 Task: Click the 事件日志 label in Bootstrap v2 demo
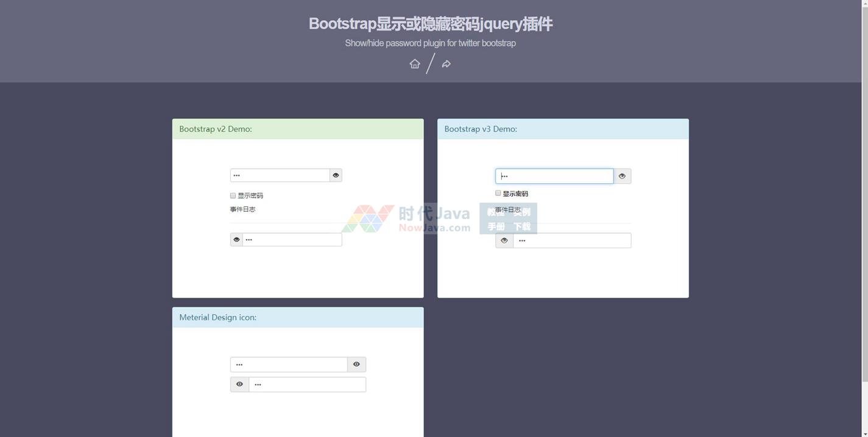pos(242,209)
